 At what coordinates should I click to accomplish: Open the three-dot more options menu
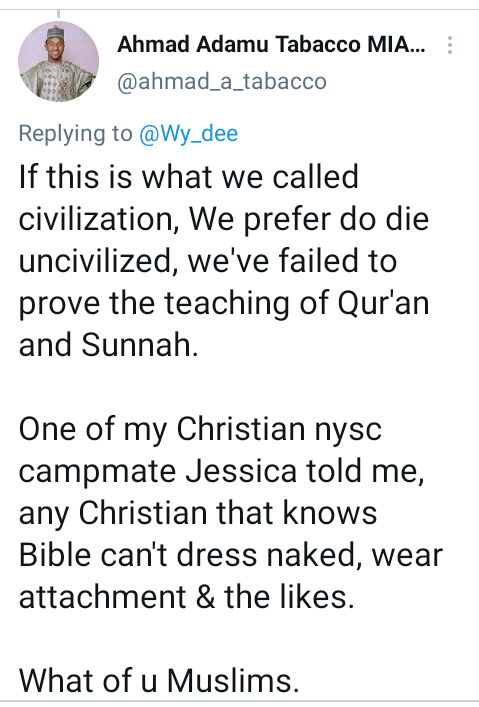(449, 45)
